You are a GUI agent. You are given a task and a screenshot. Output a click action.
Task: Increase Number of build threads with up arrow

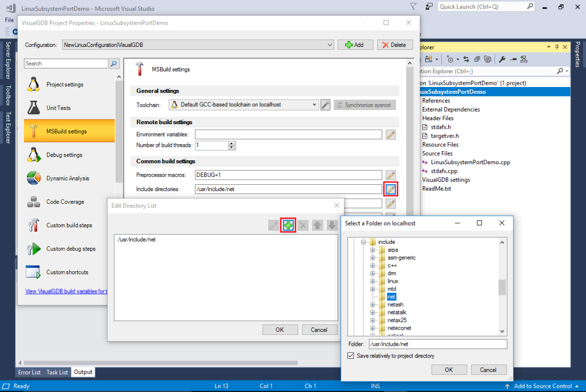pyautogui.click(x=232, y=143)
